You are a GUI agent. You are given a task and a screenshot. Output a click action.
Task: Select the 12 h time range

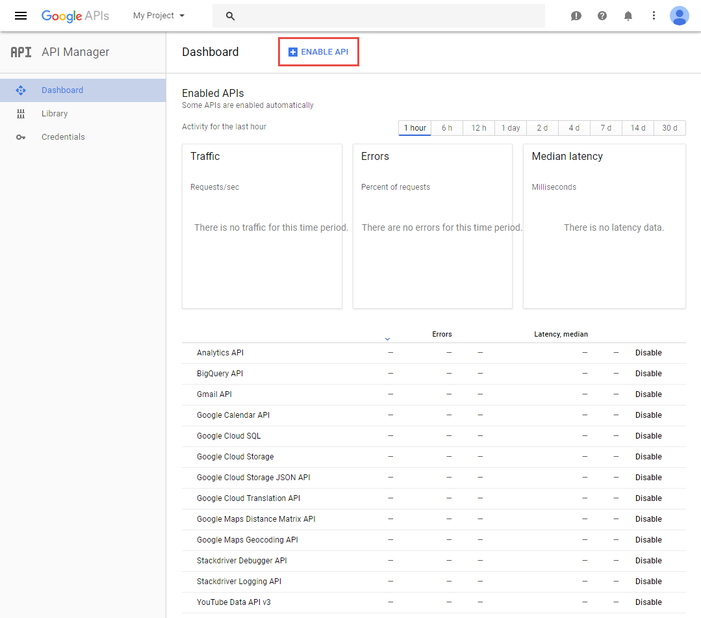[479, 128]
